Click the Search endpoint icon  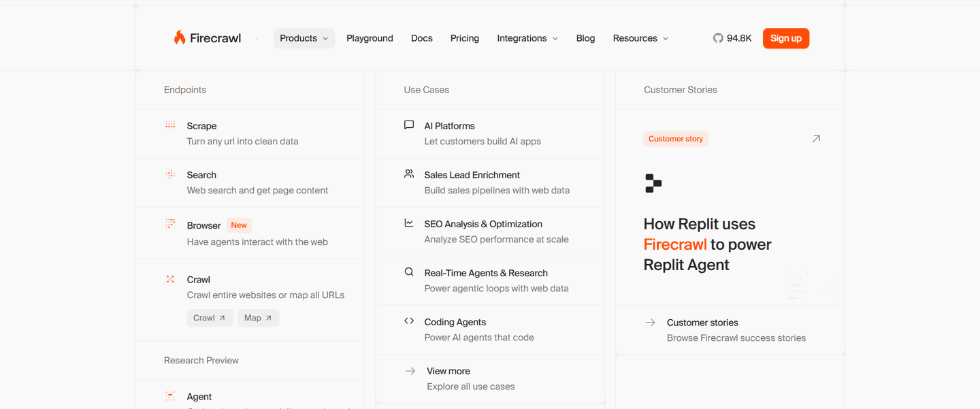(x=170, y=174)
